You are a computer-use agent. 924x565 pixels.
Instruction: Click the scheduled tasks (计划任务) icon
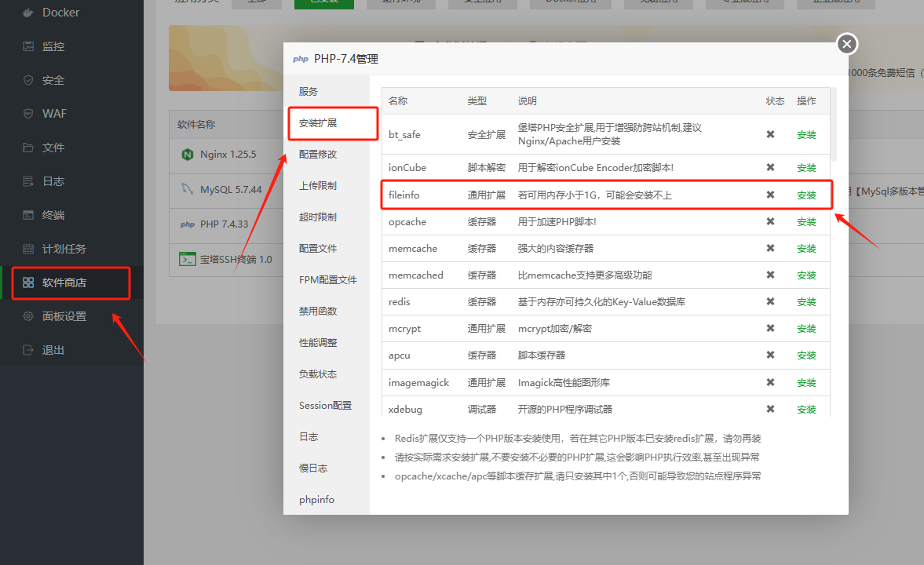pyautogui.click(x=27, y=249)
